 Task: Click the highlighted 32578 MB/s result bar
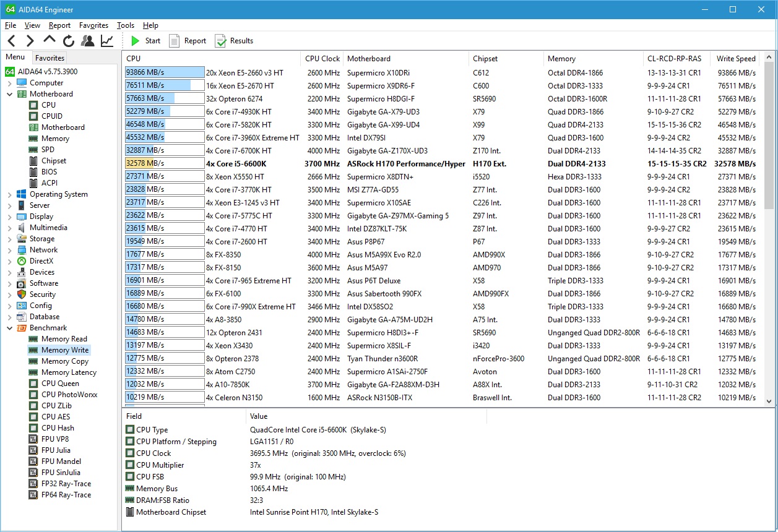[165, 163]
